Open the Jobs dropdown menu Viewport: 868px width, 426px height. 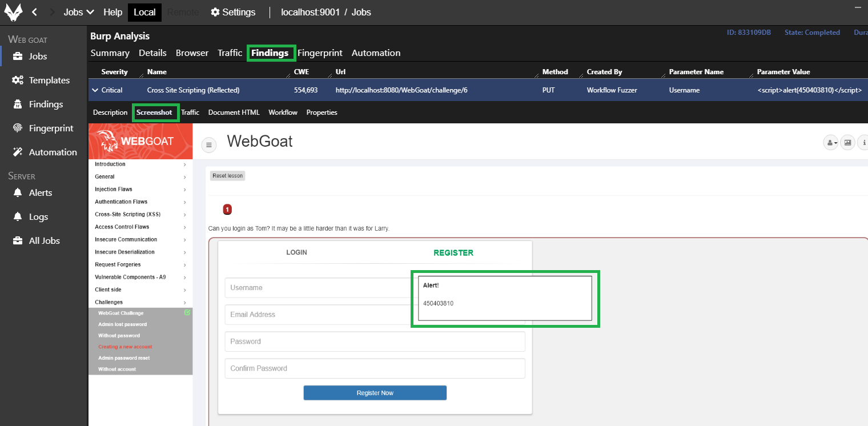[x=79, y=12]
